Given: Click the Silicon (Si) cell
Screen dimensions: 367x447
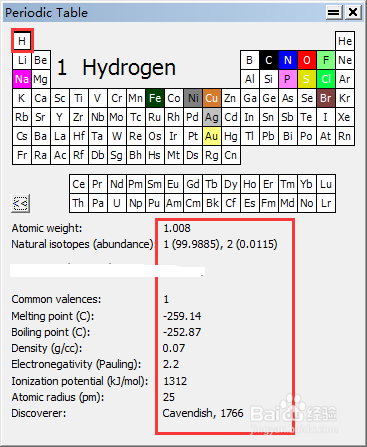Looking at the screenshot, I should tap(269, 79).
